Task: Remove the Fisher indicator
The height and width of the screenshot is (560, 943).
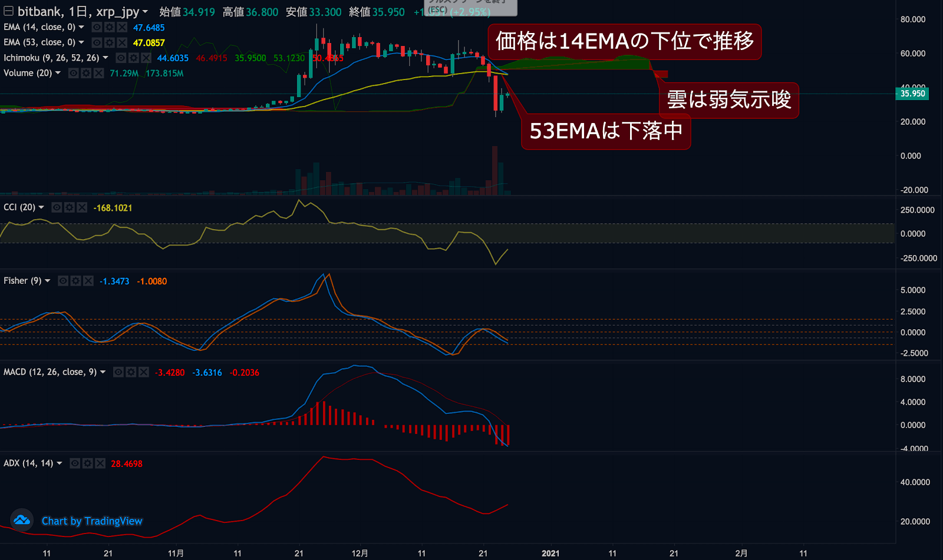Action: [x=88, y=281]
